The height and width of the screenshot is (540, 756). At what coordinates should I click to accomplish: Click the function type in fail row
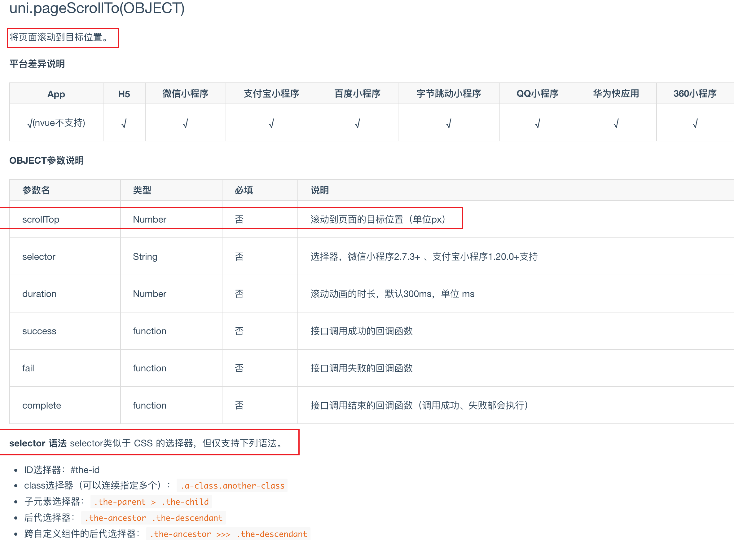pos(150,369)
